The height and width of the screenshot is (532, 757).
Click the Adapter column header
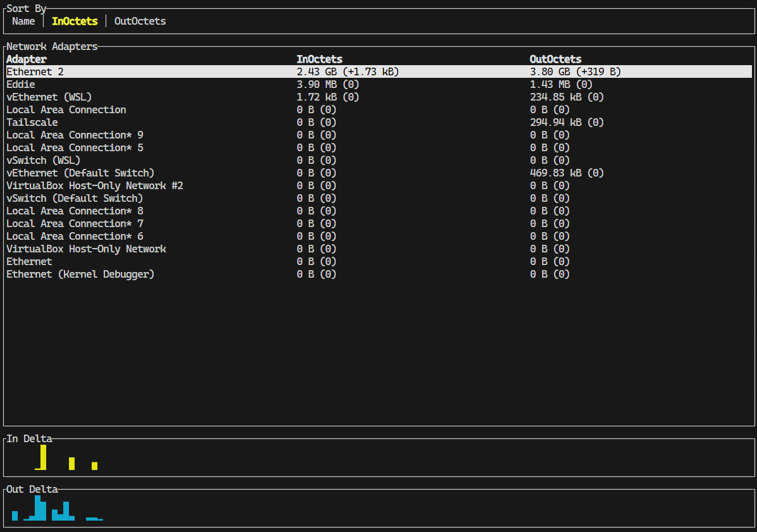27,59
